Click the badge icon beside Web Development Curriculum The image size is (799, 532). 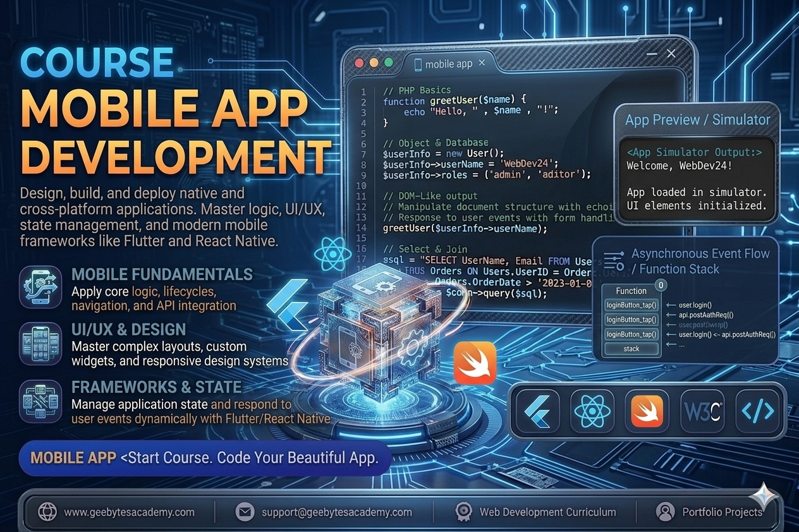(464, 512)
